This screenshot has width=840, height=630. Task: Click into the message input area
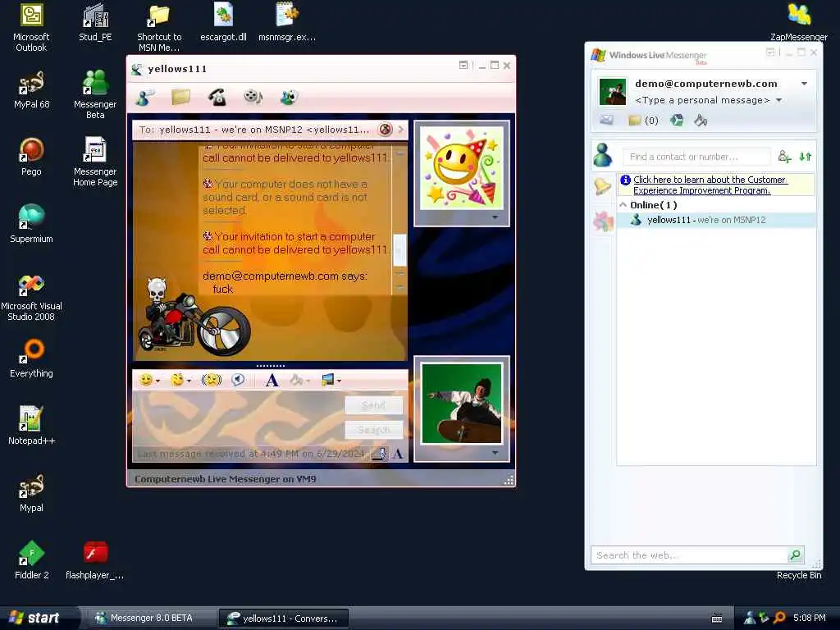coord(239,418)
